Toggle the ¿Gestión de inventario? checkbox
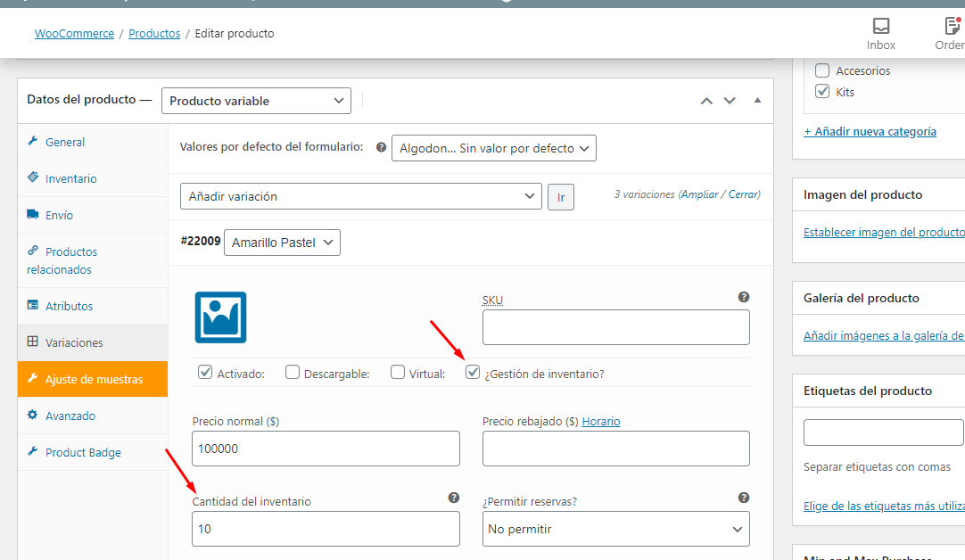 473,373
